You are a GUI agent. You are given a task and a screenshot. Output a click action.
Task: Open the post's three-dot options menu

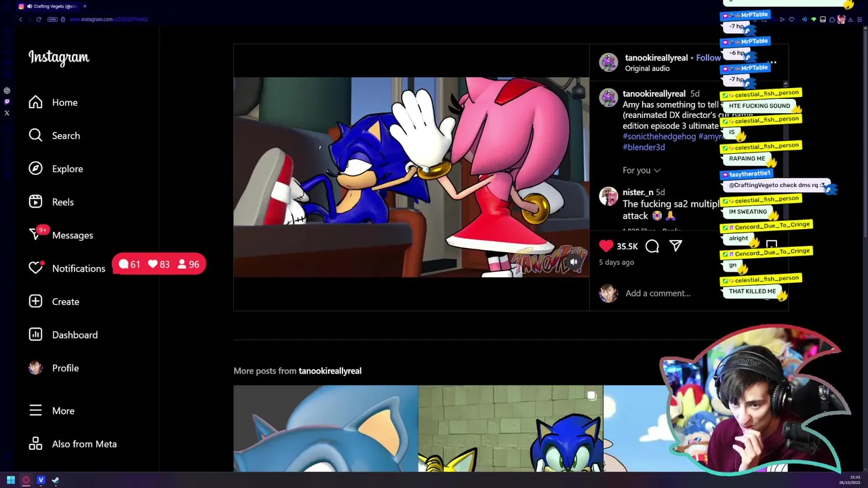coord(772,62)
